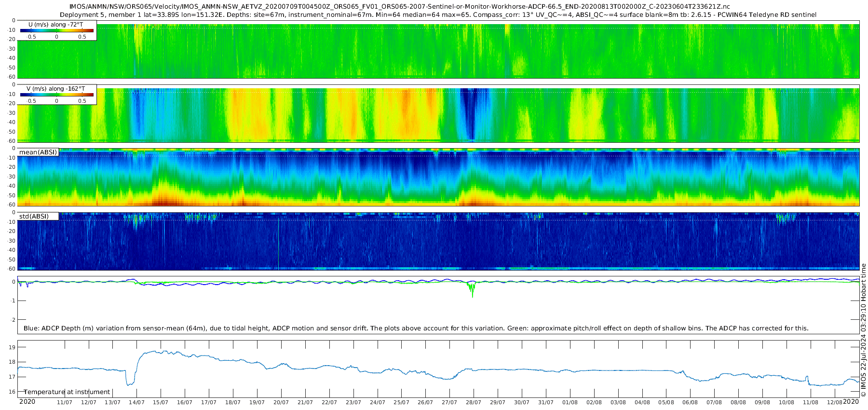Click the 14/07 date tick on time axis
The width and height of the screenshot is (868, 410).
tap(136, 402)
